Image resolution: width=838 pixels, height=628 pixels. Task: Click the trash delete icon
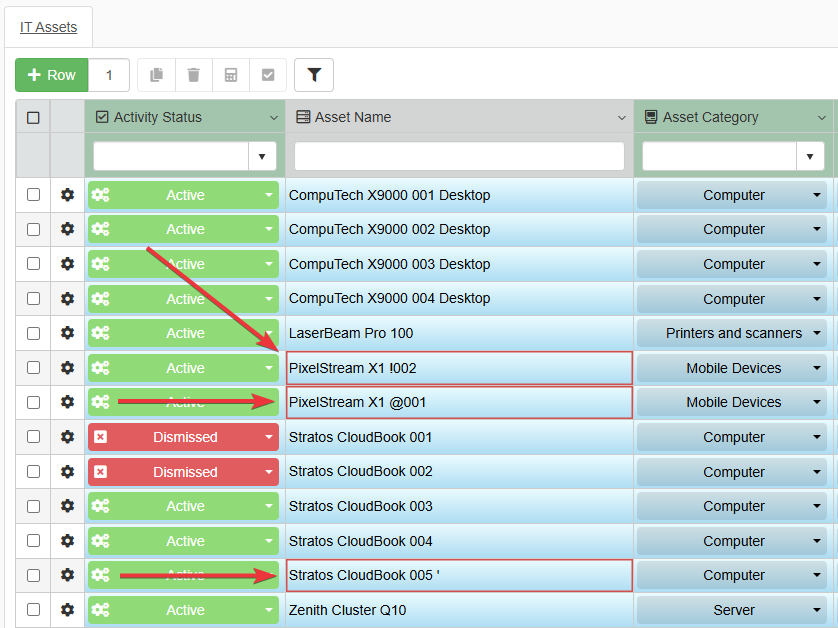194,75
